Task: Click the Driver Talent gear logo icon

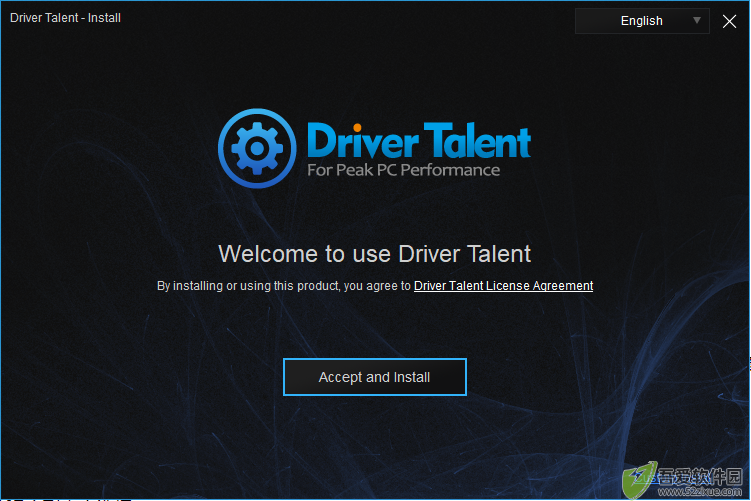Action: (257, 148)
